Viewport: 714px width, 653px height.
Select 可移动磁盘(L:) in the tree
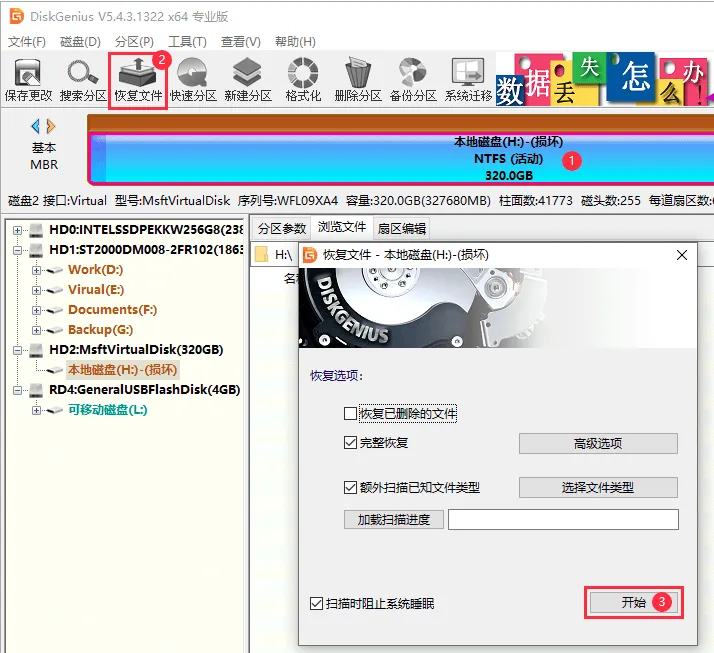(x=108, y=410)
